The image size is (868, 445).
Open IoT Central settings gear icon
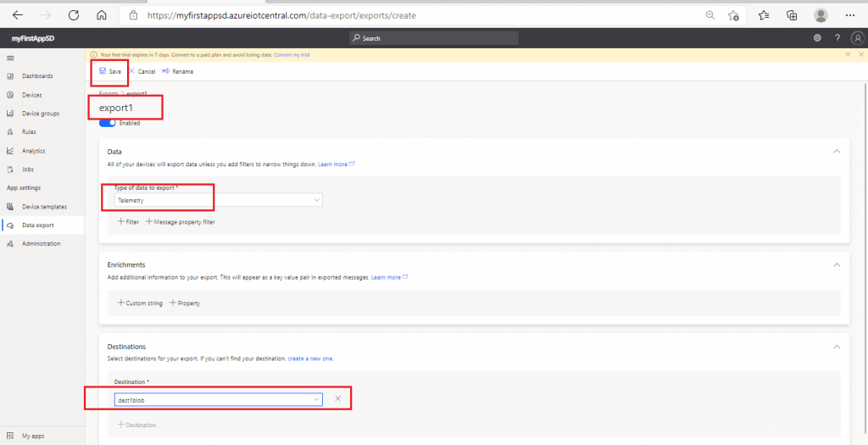(x=817, y=38)
